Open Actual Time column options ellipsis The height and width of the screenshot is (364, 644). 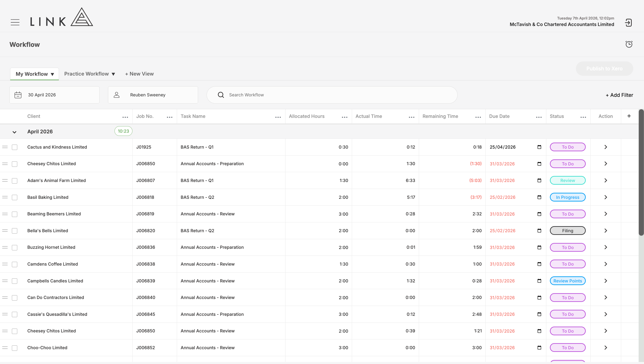411,117
